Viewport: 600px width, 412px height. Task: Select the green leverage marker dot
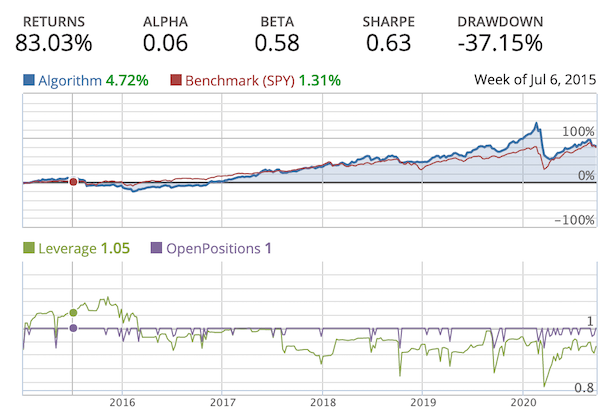point(73,312)
